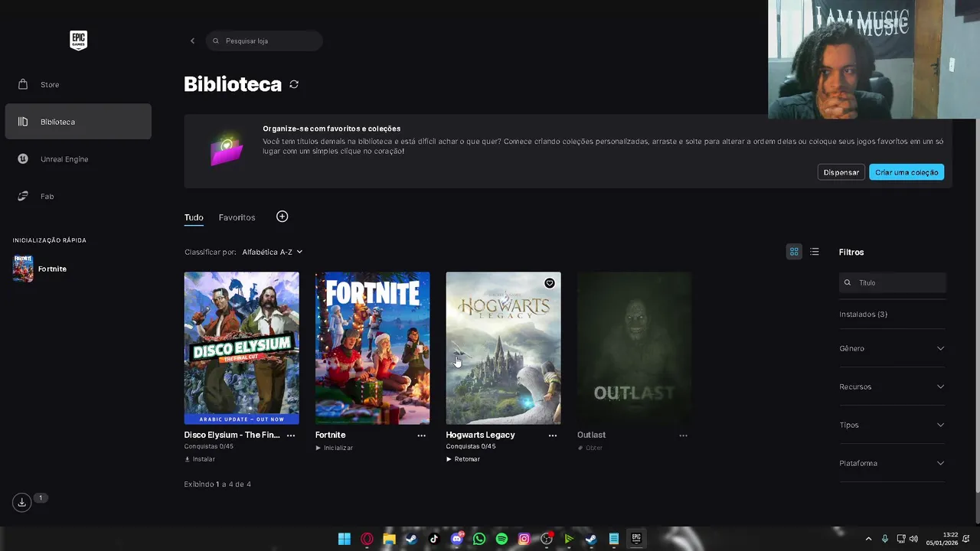Dismiss the collections tip with Dispensar
980x551 pixels.
point(841,172)
